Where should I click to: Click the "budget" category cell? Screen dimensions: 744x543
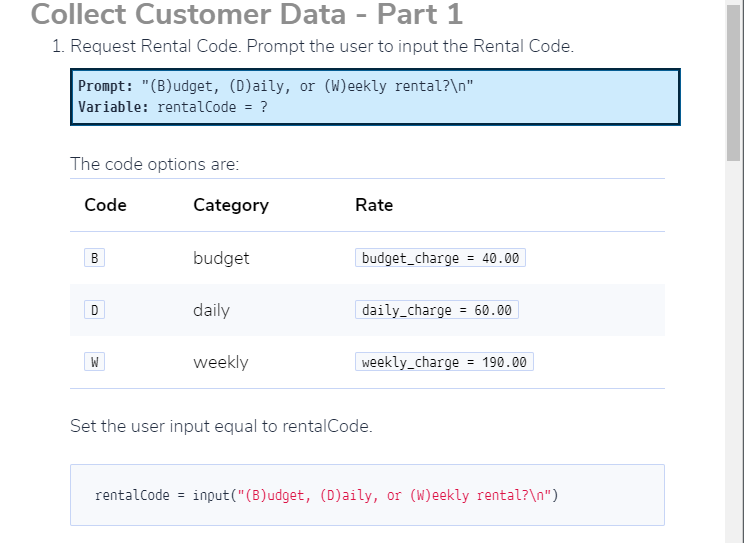pyautogui.click(x=221, y=258)
